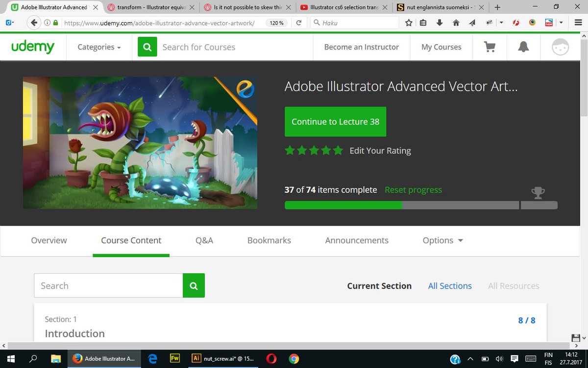Select the Course Content tab
This screenshot has height=368, width=588.
(x=131, y=240)
